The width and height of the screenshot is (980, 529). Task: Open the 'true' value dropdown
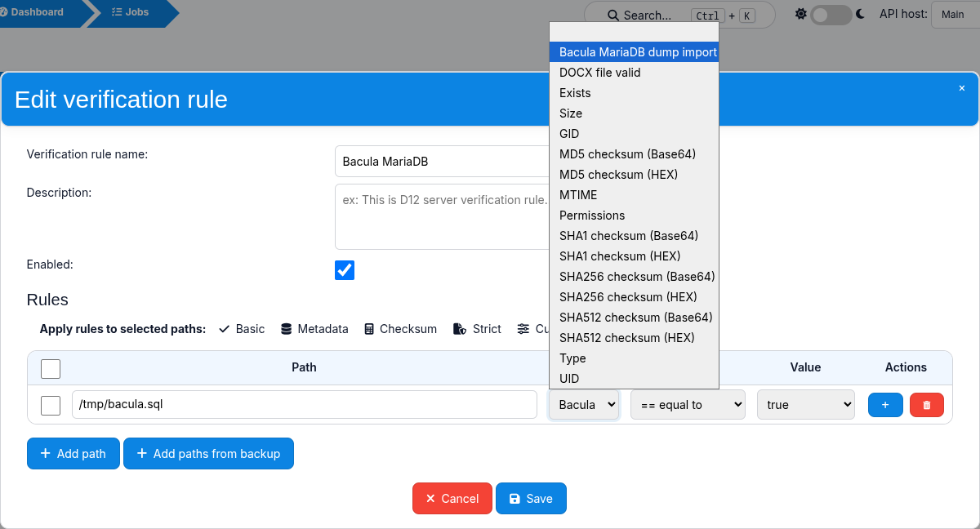click(806, 405)
